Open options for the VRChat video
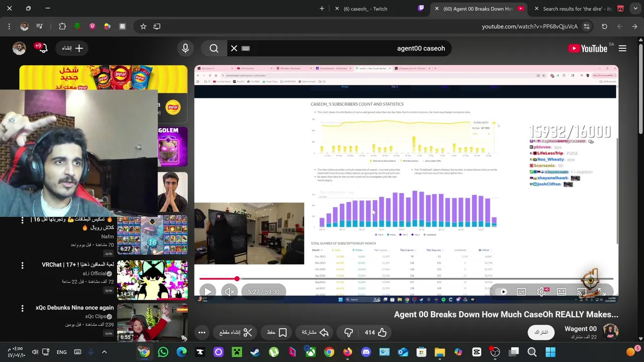 (22, 265)
